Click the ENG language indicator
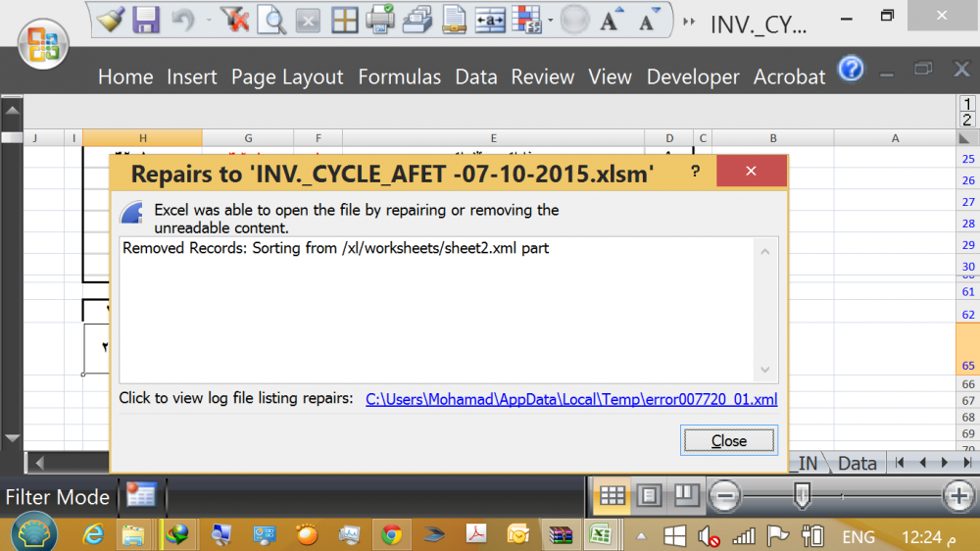The width and height of the screenshot is (980, 551). click(858, 536)
